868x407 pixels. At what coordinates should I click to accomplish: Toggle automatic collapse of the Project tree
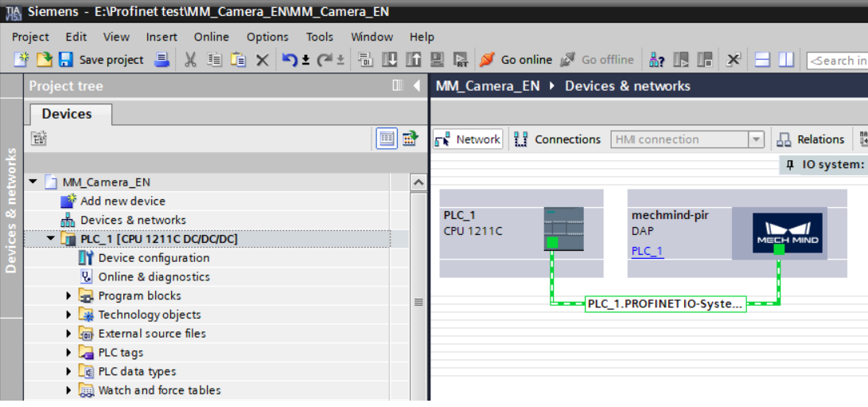[398, 86]
